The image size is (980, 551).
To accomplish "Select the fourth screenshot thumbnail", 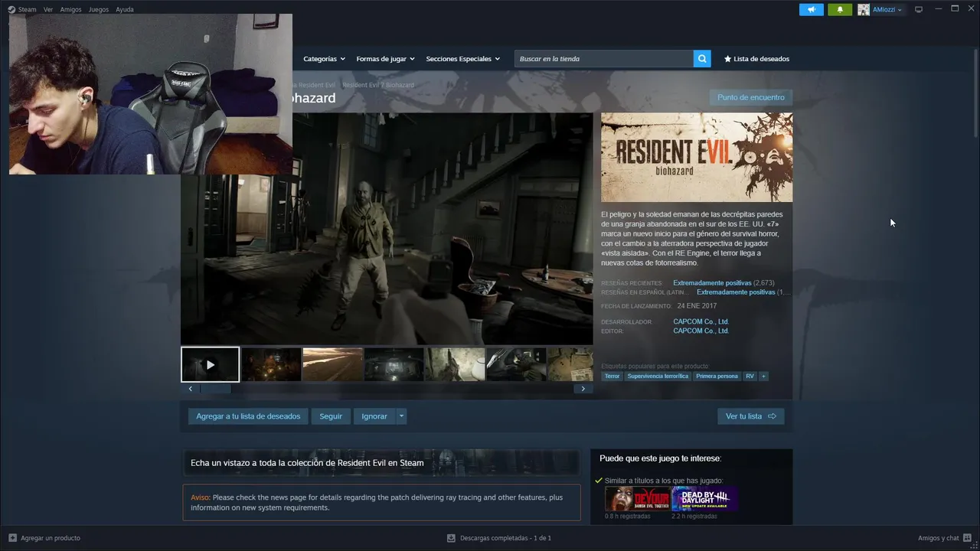I will point(394,364).
